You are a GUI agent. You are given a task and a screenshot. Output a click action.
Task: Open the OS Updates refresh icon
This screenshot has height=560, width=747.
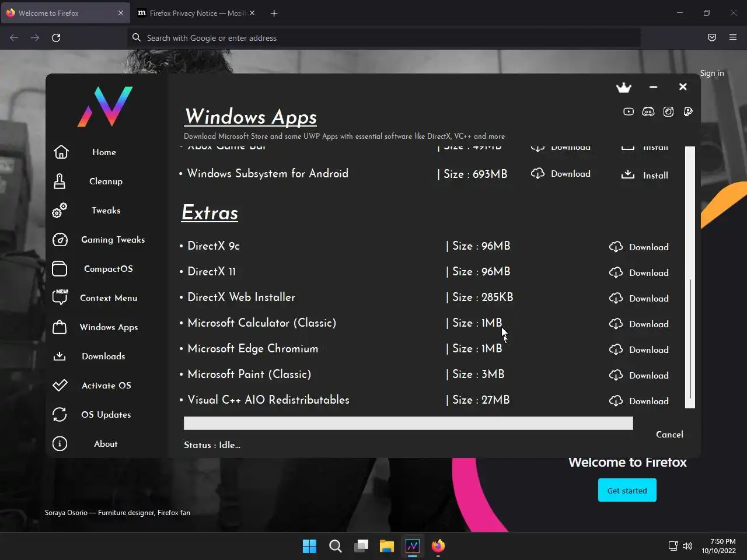pyautogui.click(x=60, y=415)
